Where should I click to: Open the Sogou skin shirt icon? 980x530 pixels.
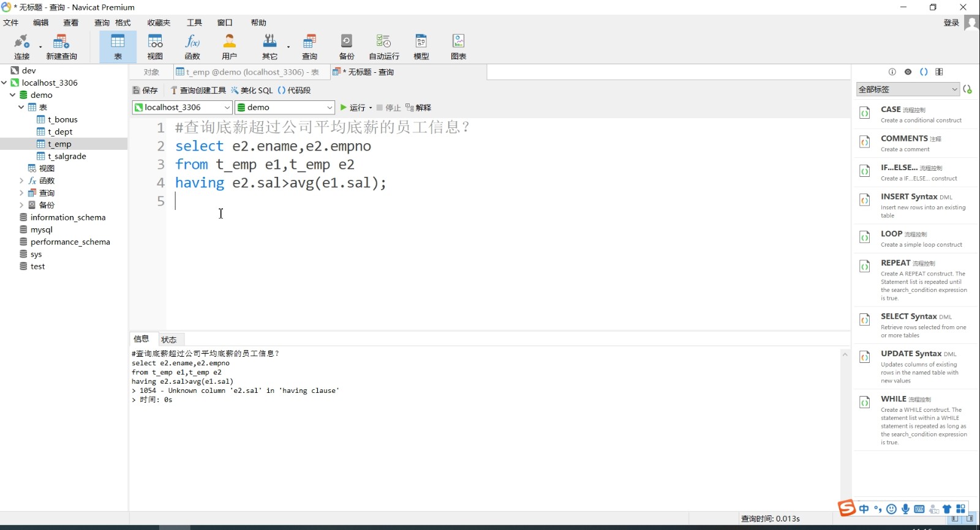(947, 509)
